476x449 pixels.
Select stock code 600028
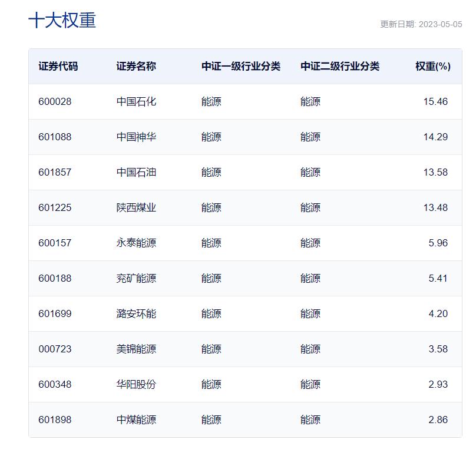pos(51,101)
